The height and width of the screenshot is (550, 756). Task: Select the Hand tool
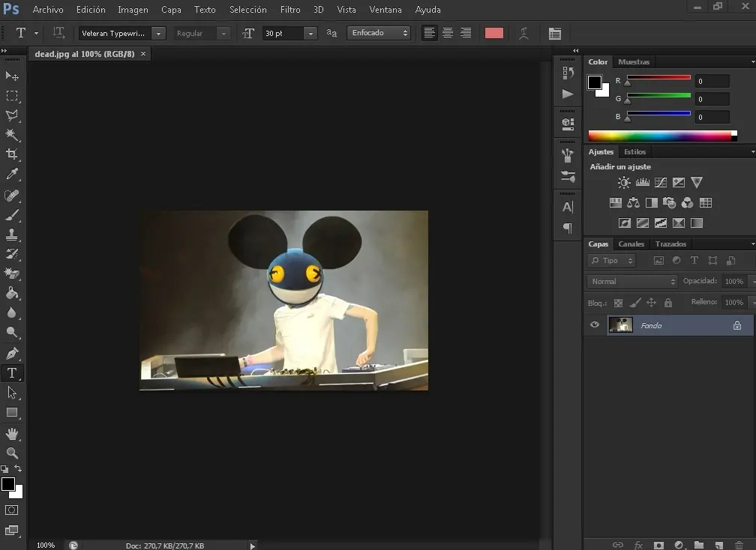click(12, 434)
